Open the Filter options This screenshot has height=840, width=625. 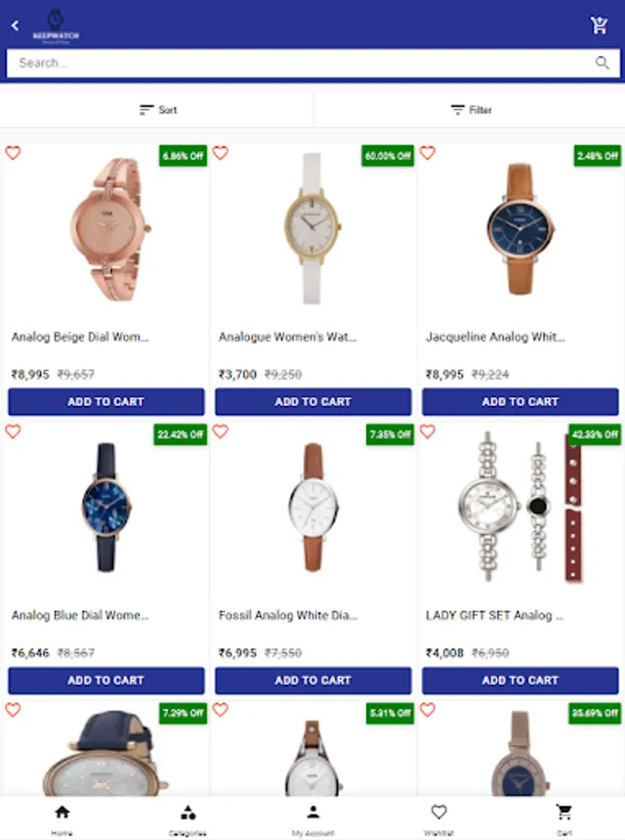pos(471,110)
